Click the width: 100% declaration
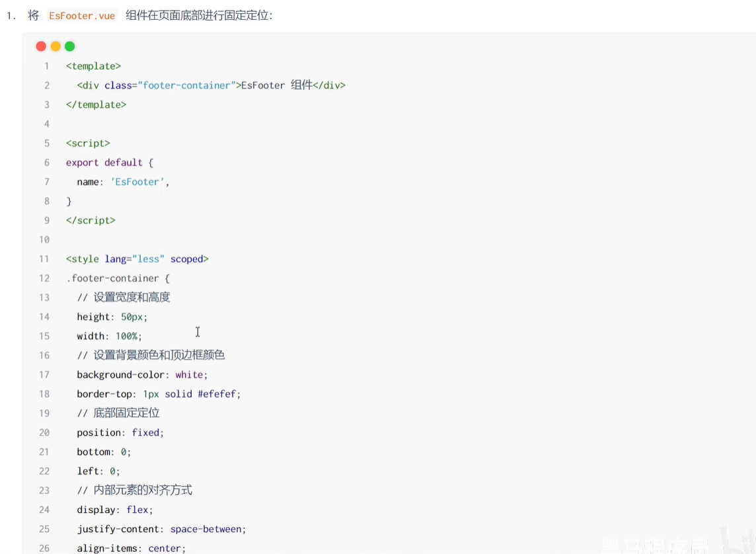756x554 pixels. [x=110, y=336]
